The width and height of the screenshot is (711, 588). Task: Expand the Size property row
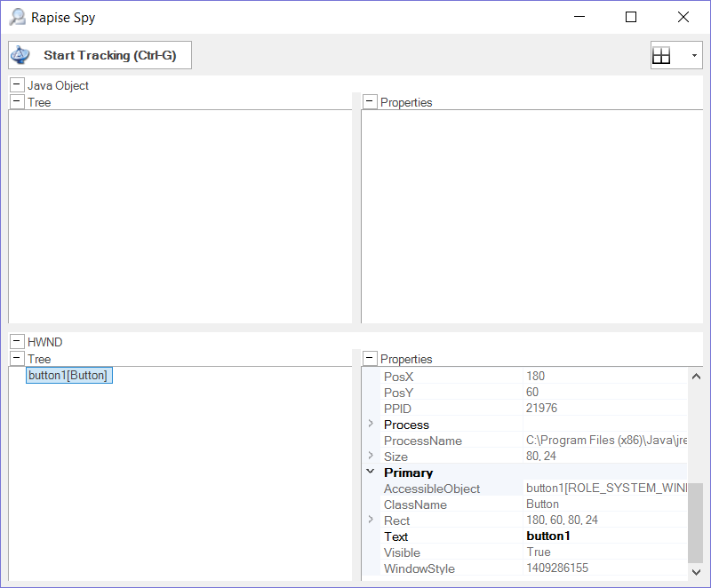(371, 457)
